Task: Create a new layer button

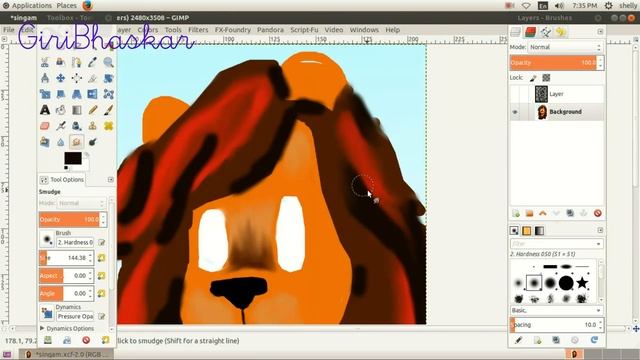Action: click(x=516, y=213)
